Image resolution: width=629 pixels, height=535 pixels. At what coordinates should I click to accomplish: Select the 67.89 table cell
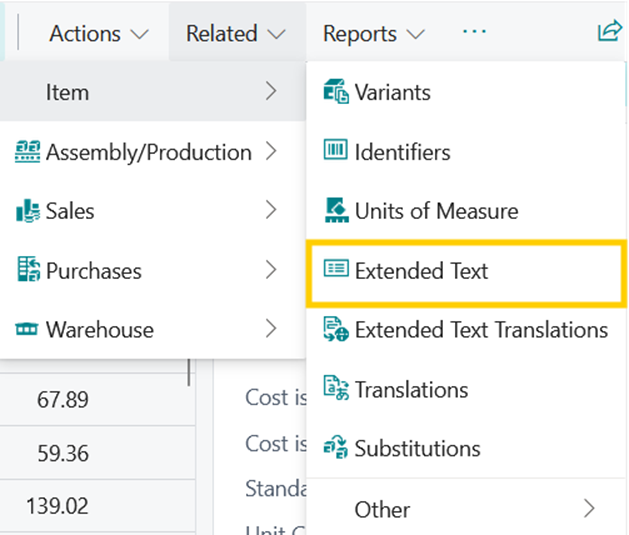62,400
